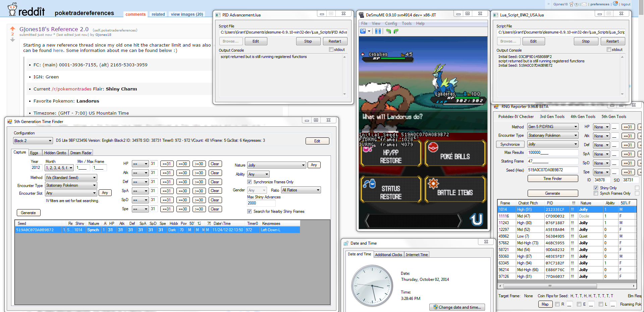Uncheck Shiny Only in RNG Reporter

click(x=596, y=188)
